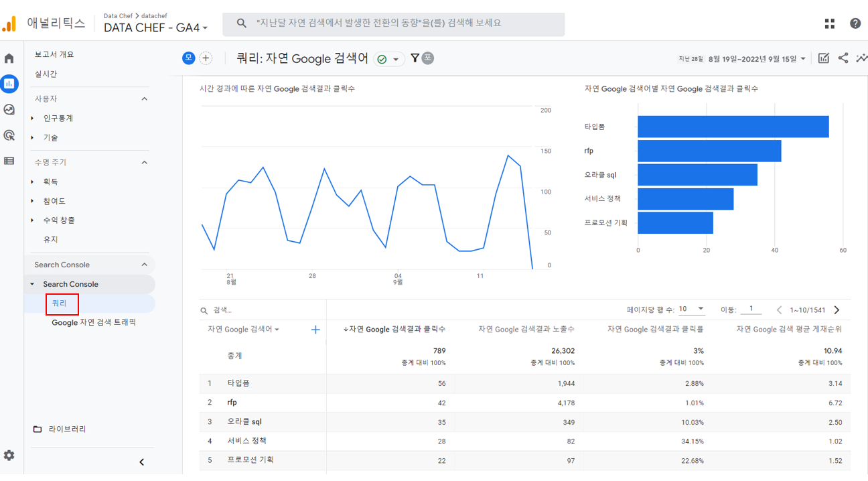This screenshot has width=868, height=481.
Task: Go to previous table page arrow
Action: [779, 310]
